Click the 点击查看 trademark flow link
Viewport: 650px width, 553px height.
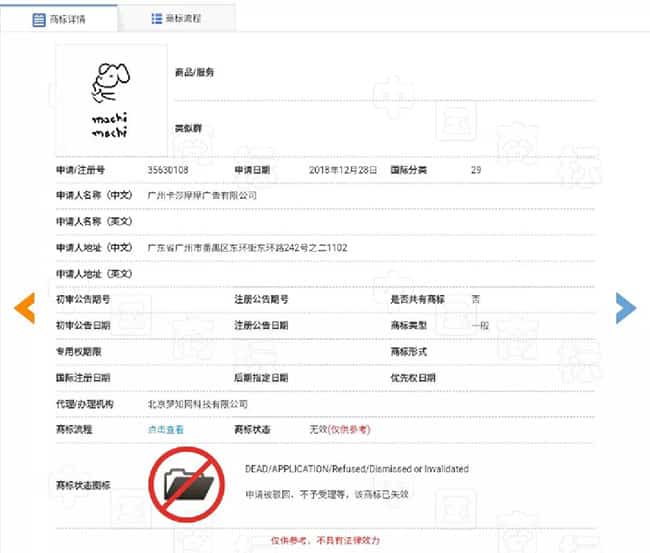click(165, 429)
